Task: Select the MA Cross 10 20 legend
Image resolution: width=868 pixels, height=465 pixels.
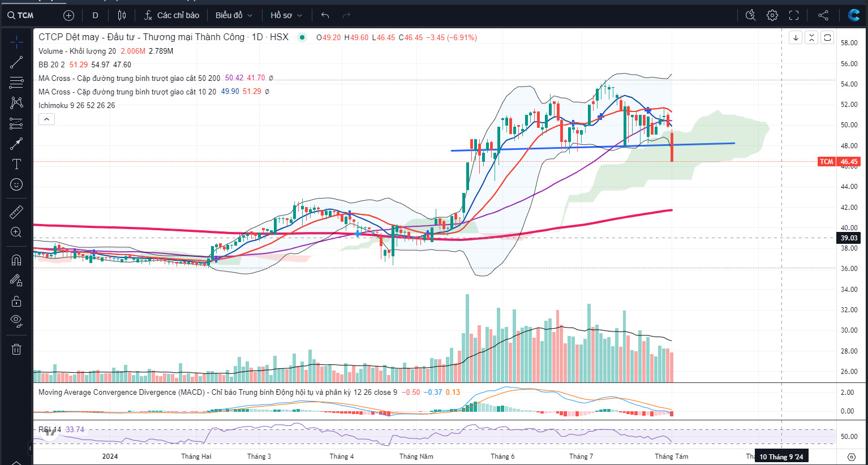Action: (127, 92)
